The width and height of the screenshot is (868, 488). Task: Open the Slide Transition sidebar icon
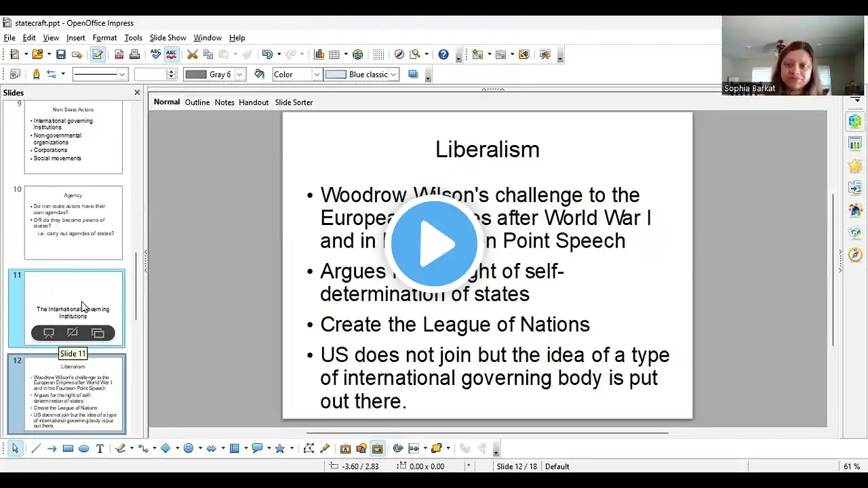tap(855, 188)
